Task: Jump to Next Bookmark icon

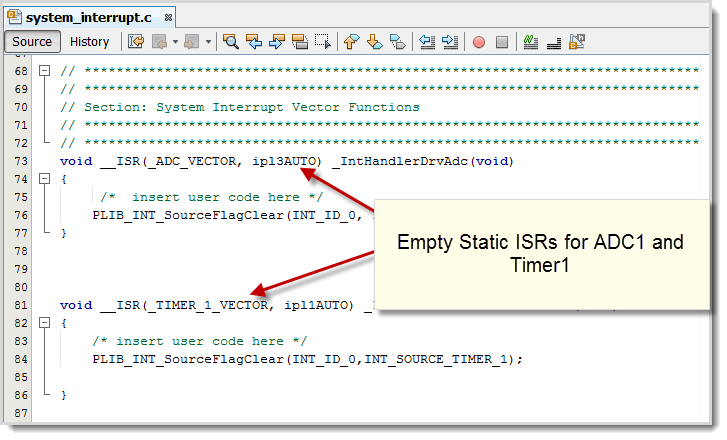Action: 374,42
